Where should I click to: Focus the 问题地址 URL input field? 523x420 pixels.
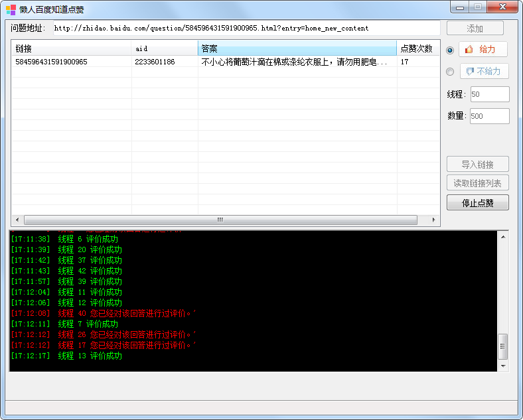point(244,29)
